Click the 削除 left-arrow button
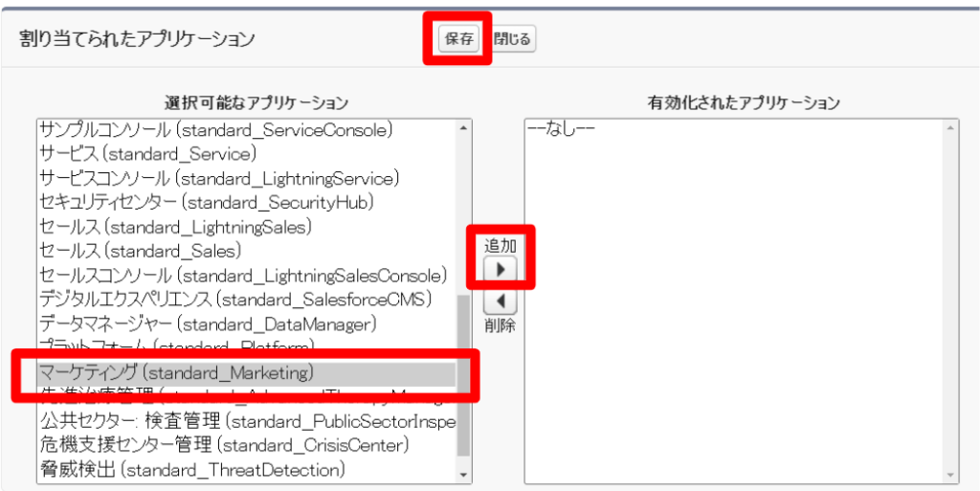This screenshot has width=980, height=491. [x=500, y=302]
